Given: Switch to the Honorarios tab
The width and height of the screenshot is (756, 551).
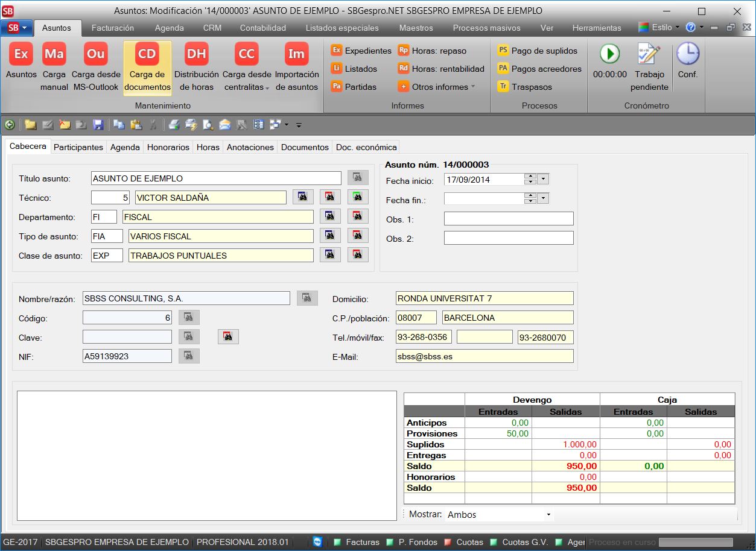Looking at the screenshot, I should point(168,147).
